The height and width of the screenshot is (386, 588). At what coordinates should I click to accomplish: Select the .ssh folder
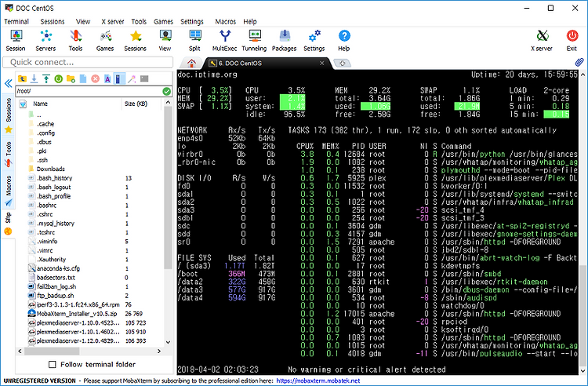[42, 160]
